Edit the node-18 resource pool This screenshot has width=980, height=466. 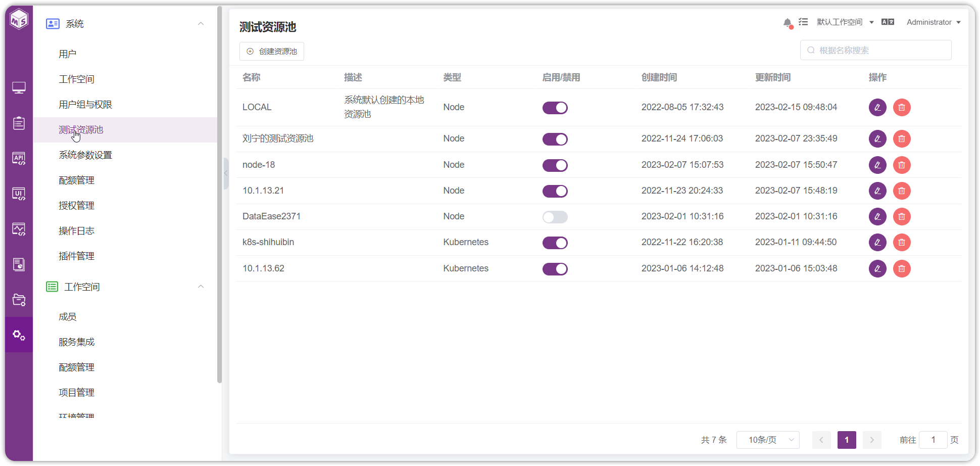coord(877,165)
